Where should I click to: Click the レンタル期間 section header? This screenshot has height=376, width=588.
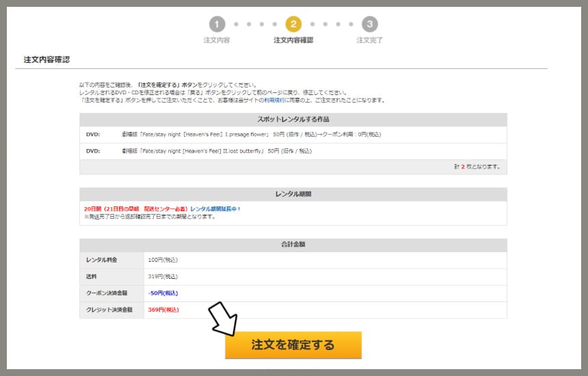coord(293,194)
